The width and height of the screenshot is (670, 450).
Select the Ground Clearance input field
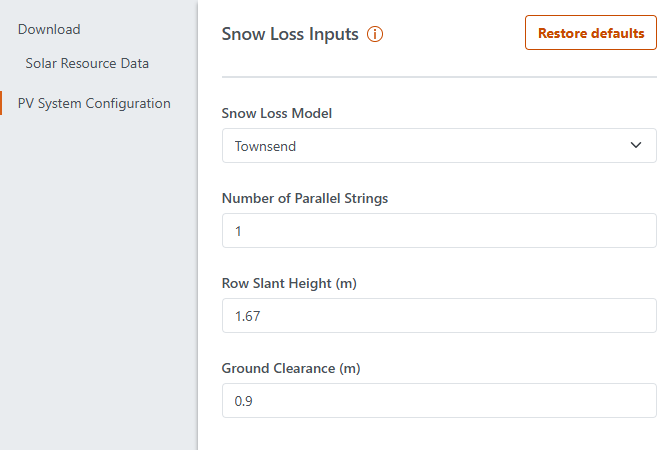tap(438, 401)
